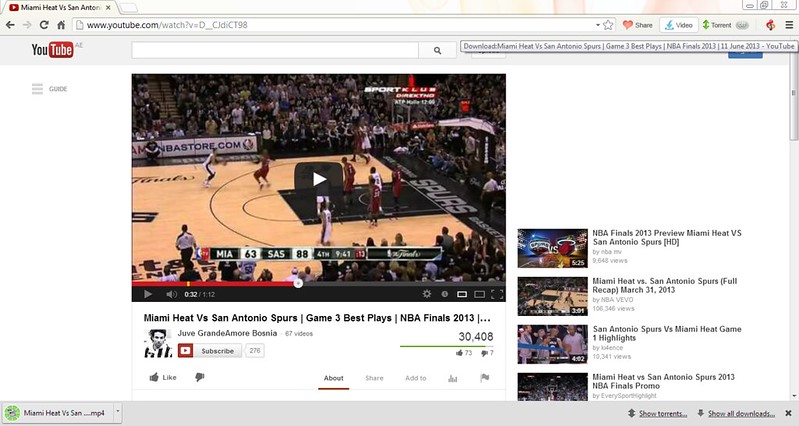Screen dimensions: 799x426
Task: Reload the YouTube page
Action: point(44,25)
